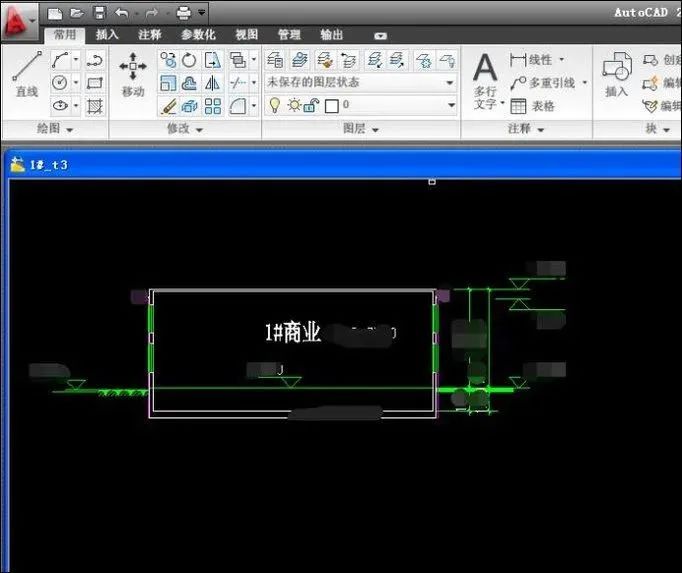Select the Mirror tool icon
Image resolution: width=682 pixels, height=573 pixels.
[x=212, y=83]
